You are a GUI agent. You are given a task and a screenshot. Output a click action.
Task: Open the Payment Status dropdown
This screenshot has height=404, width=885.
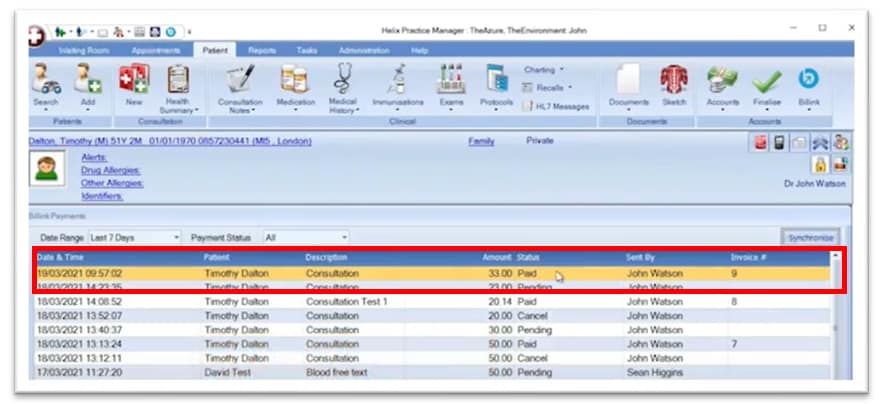click(343, 237)
